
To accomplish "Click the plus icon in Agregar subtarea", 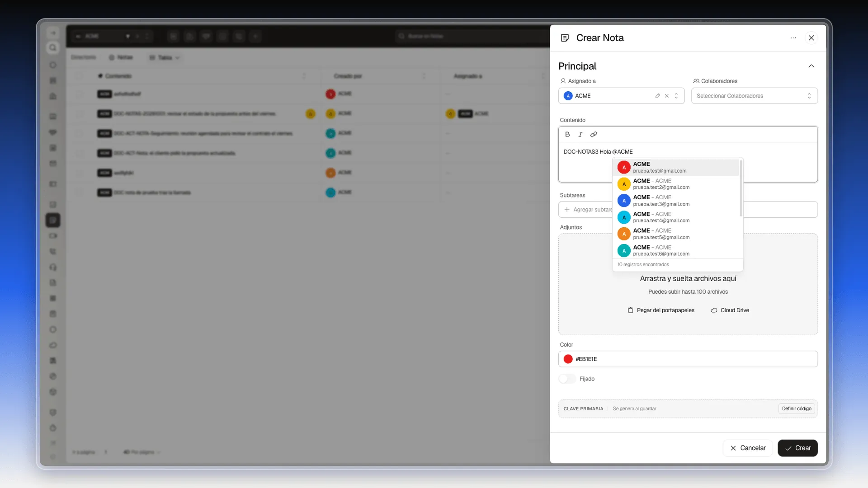I will (x=567, y=210).
